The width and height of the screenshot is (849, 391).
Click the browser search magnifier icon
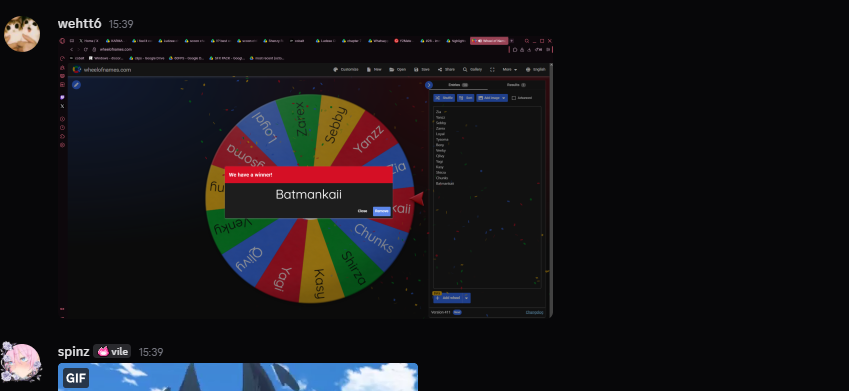(x=526, y=41)
